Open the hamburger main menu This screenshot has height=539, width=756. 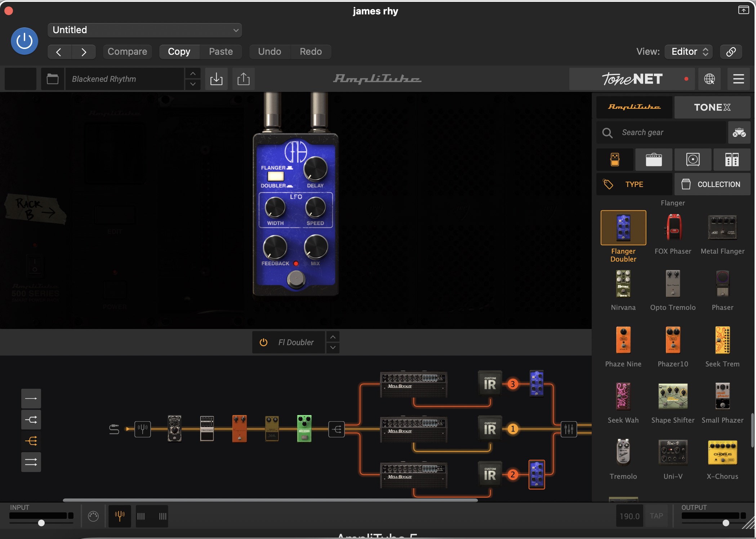coord(738,79)
